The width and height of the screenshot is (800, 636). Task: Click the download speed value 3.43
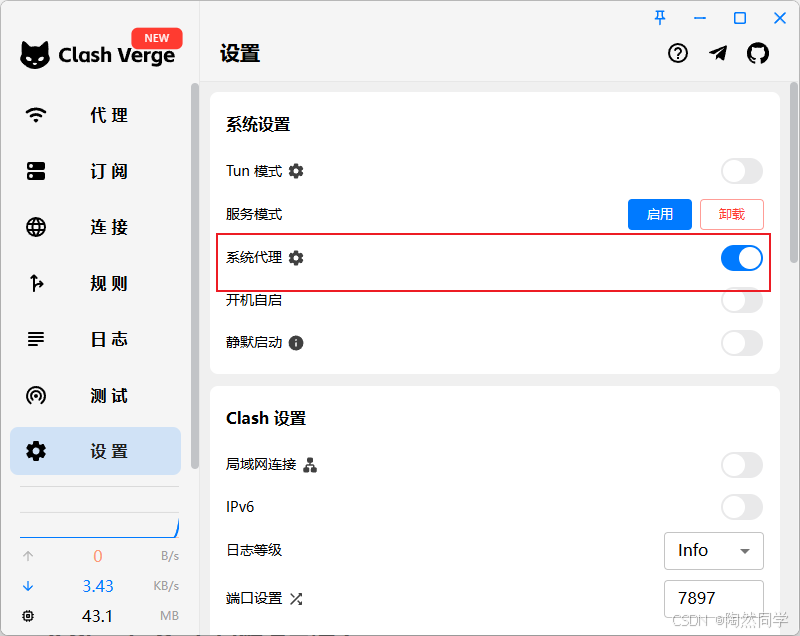pos(97,586)
